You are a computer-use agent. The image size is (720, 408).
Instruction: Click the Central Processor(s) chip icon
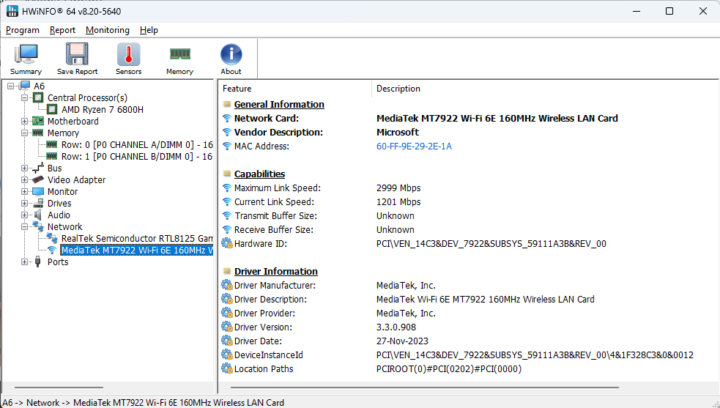pos(39,98)
